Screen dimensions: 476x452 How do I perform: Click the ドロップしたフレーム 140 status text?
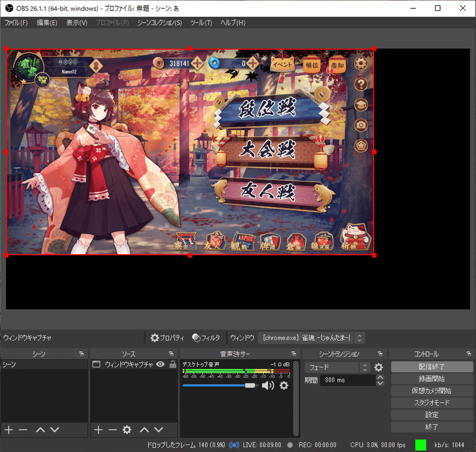pos(186,445)
